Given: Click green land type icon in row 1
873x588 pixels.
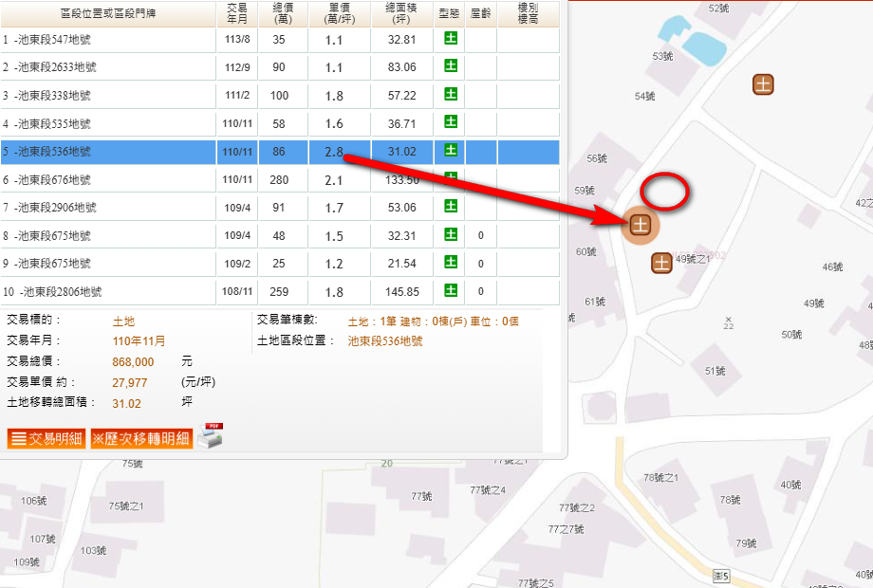Looking at the screenshot, I should click(450, 39).
